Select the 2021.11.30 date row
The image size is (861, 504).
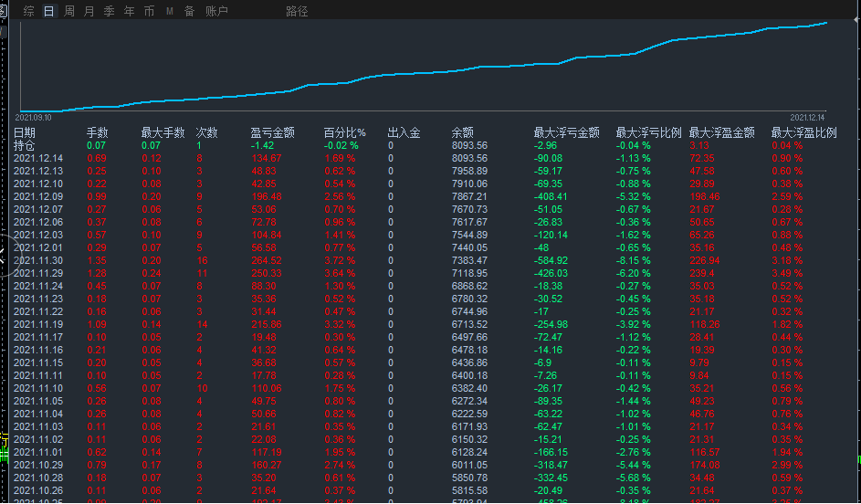click(38, 260)
